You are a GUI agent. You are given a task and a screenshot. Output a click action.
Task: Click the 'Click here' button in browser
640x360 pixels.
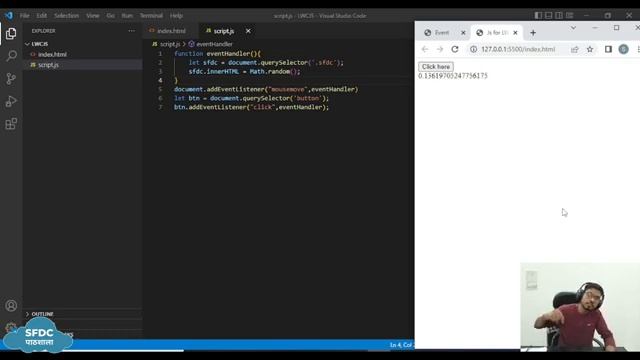click(436, 67)
